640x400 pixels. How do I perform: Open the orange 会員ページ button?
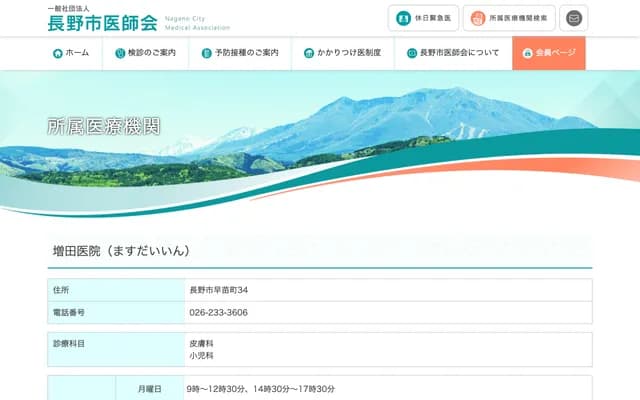549,53
